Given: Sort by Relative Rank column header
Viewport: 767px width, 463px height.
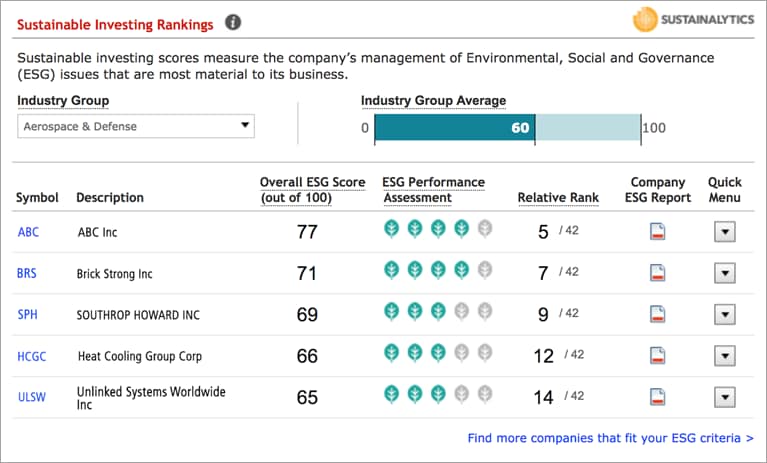Looking at the screenshot, I should coord(558,197).
